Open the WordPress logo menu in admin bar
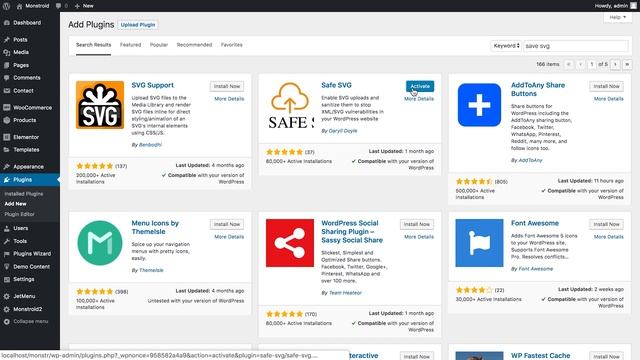 click(6, 6)
